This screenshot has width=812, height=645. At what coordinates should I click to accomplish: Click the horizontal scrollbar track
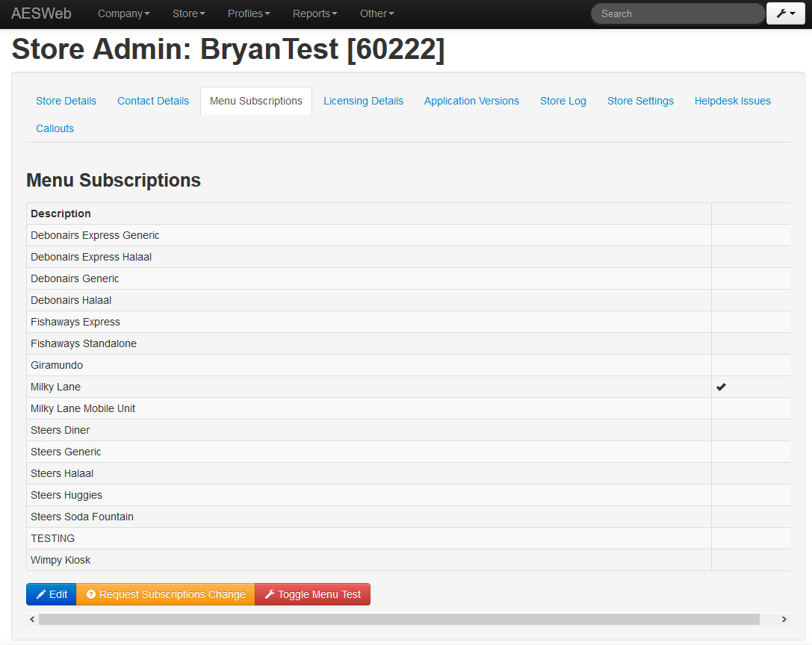[x=399, y=619]
